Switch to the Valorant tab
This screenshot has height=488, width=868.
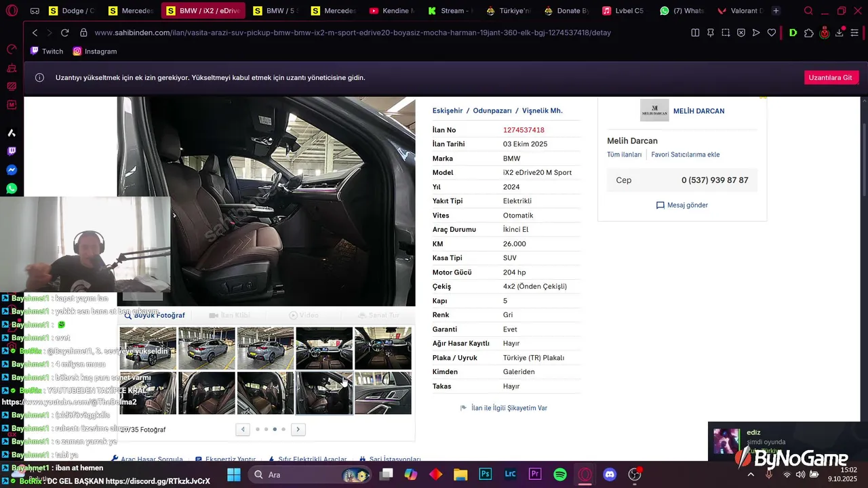pyautogui.click(x=741, y=11)
